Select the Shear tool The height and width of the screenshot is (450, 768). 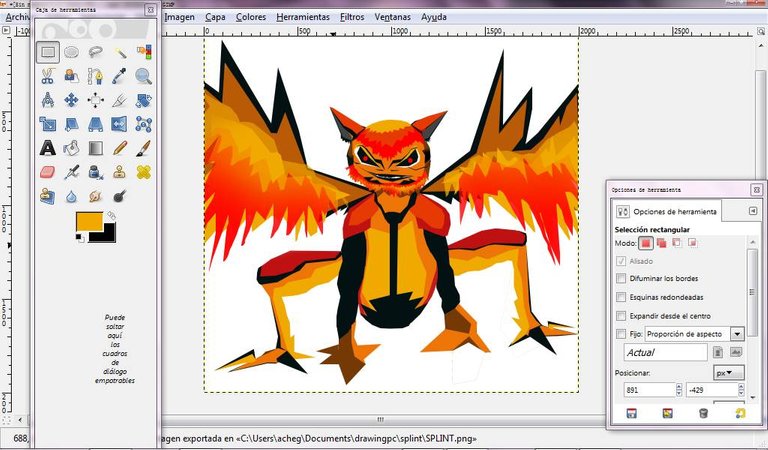[x=72, y=124]
